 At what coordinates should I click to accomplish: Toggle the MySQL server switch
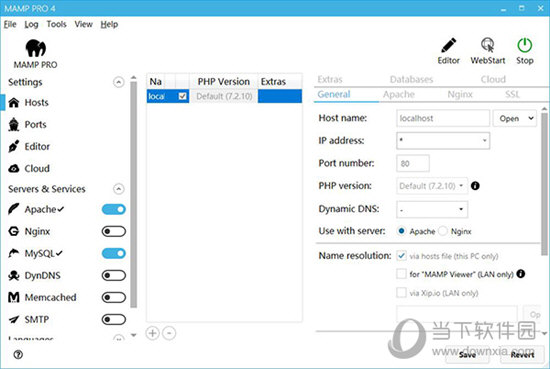pos(114,253)
